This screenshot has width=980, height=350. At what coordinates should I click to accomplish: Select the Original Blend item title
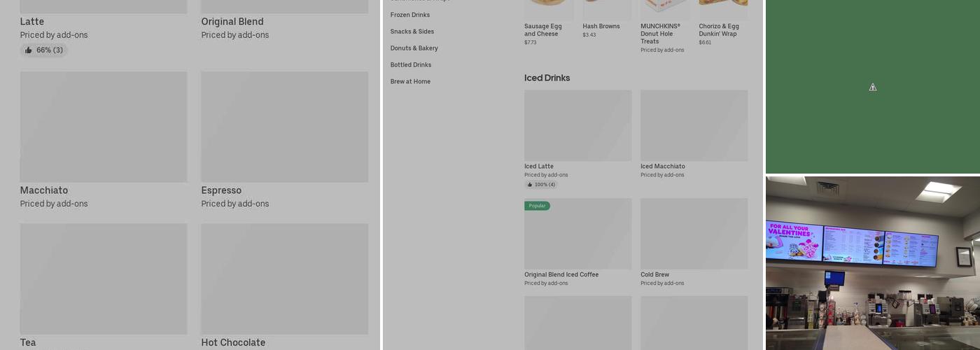click(232, 22)
